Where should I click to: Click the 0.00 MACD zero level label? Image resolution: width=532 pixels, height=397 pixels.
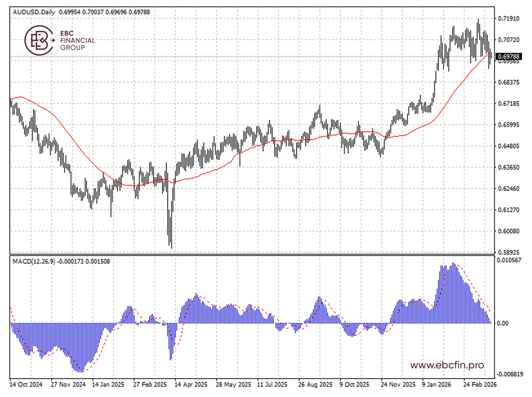point(502,323)
